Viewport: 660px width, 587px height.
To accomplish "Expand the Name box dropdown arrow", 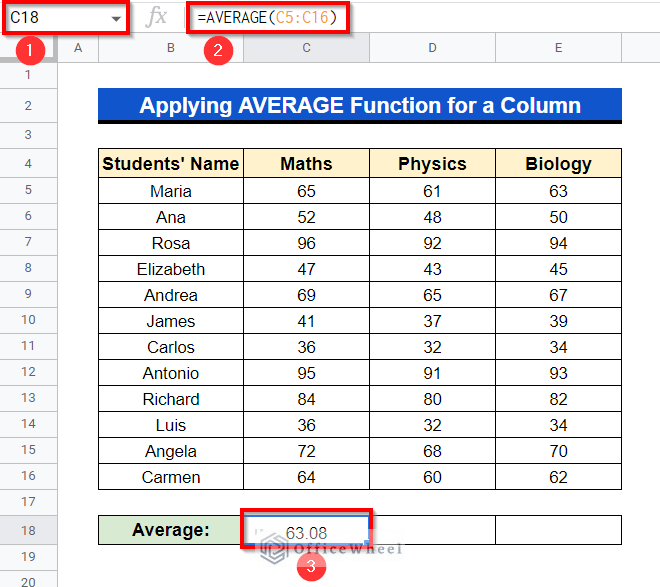I will coord(116,19).
